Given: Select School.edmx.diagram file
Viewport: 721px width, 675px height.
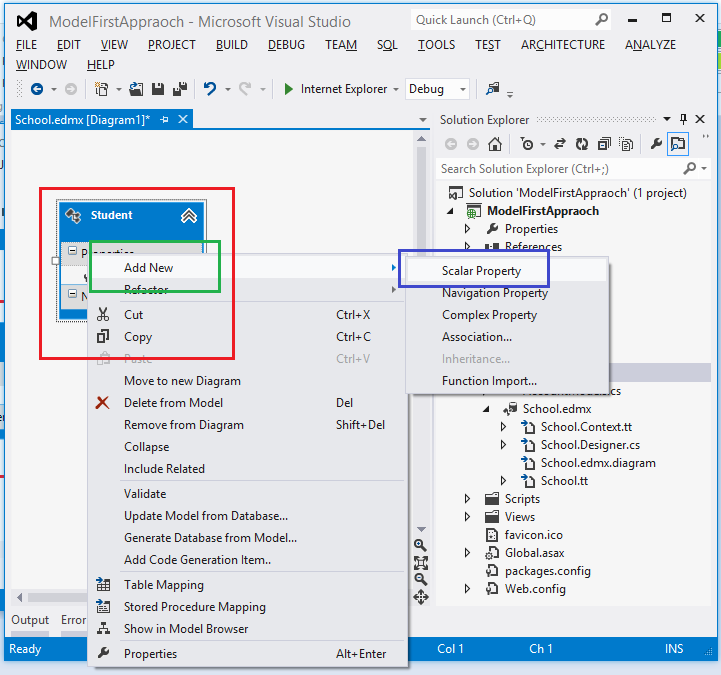Looking at the screenshot, I should pyautogui.click(x=598, y=463).
